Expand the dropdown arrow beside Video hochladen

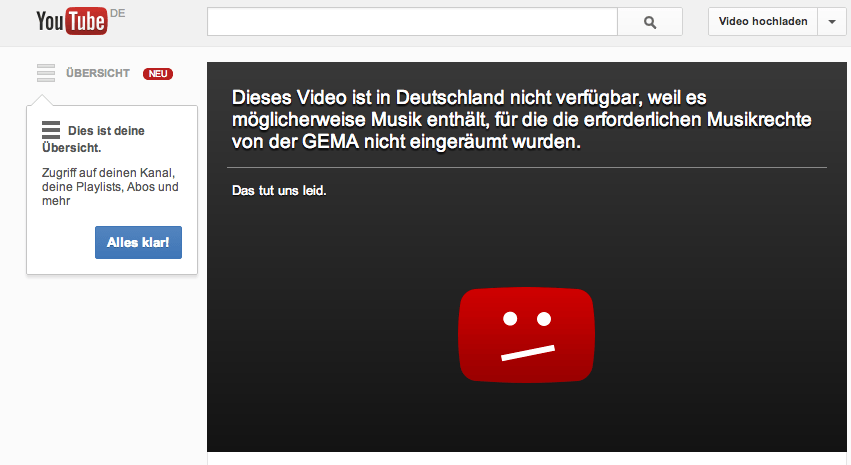pyautogui.click(x=832, y=22)
